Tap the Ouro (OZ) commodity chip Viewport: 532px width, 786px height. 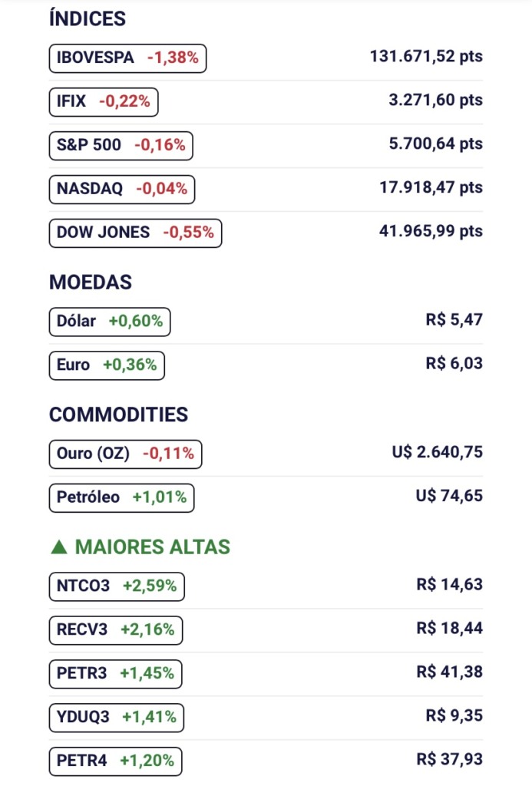point(124,454)
